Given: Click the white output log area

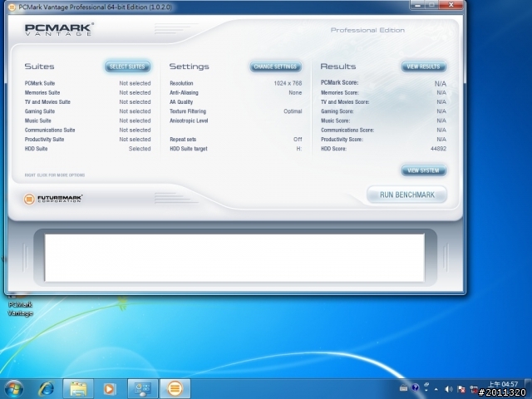Looking at the screenshot, I should [234, 258].
